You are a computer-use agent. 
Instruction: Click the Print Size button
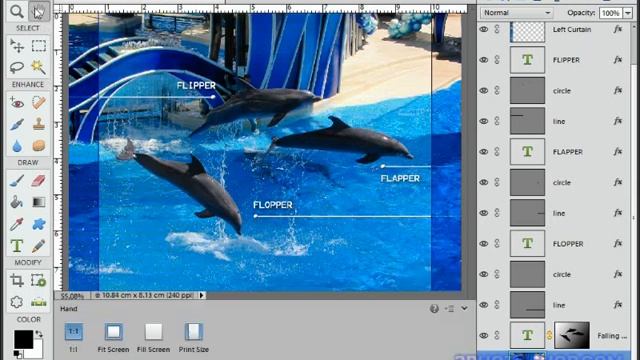coord(193,337)
